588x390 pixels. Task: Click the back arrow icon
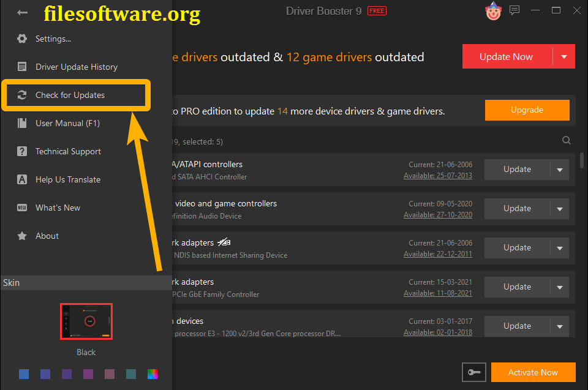coord(23,13)
